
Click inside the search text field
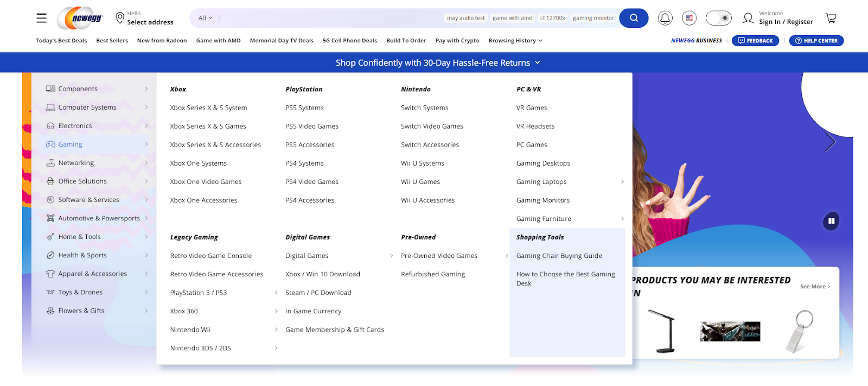point(331,18)
